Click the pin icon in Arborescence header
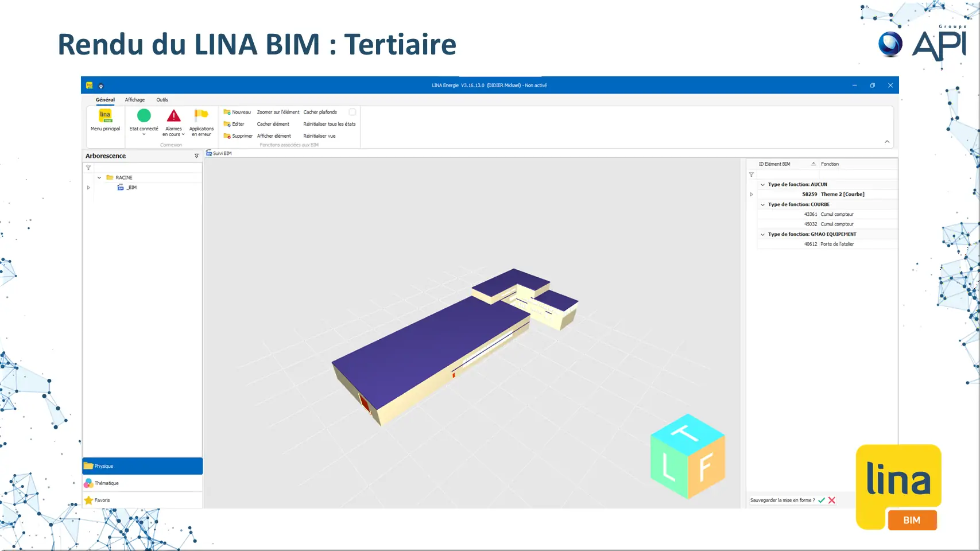980x551 pixels. [x=196, y=156]
